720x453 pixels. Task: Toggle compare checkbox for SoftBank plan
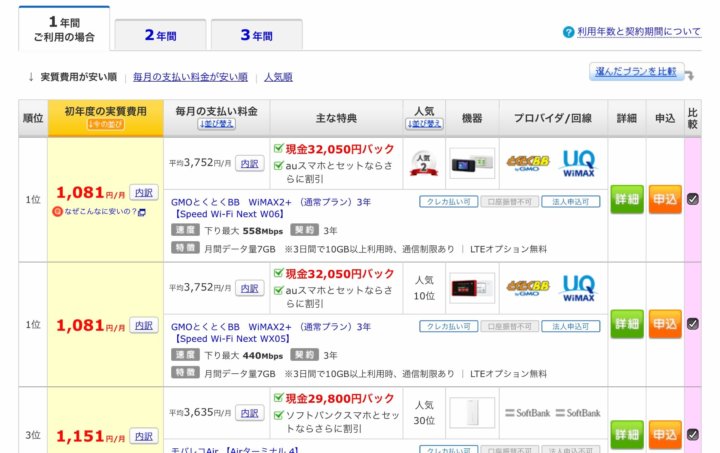[692, 435]
